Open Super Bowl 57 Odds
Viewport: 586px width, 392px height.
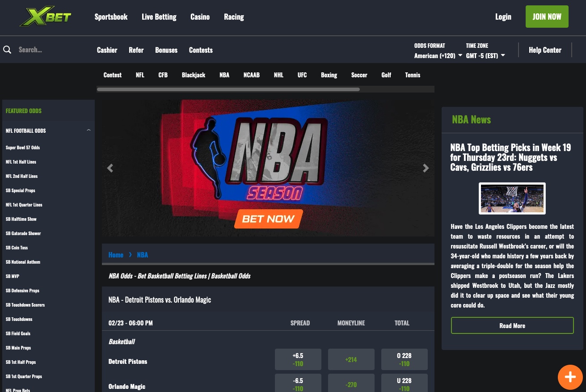pyautogui.click(x=23, y=148)
